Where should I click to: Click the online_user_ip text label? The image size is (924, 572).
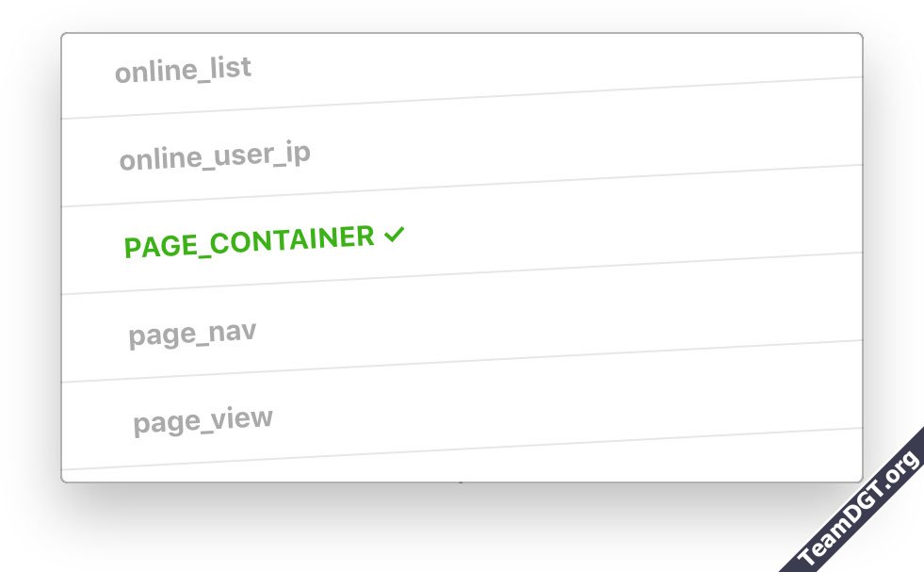tap(215, 155)
